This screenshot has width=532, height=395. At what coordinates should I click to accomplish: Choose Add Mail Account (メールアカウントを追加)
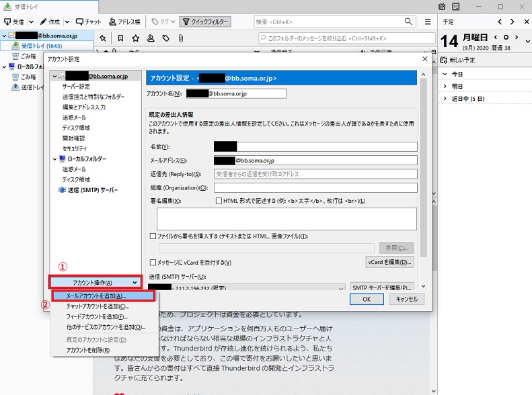(x=104, y=296)
